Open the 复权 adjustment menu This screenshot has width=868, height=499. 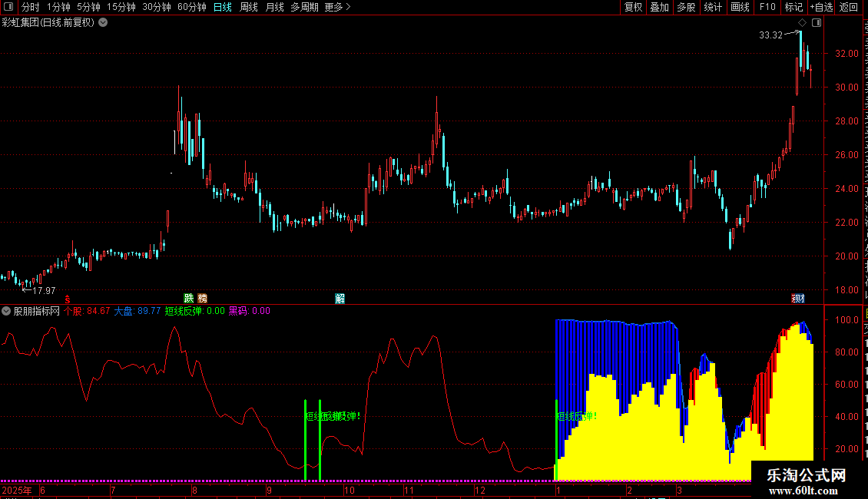coord(633,7)
